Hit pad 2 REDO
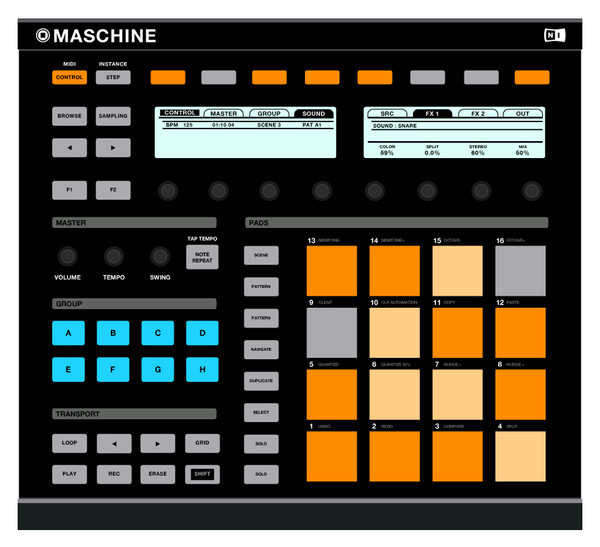Image resolution: width=600 pixels, height=547 pixels. [395, 456]
